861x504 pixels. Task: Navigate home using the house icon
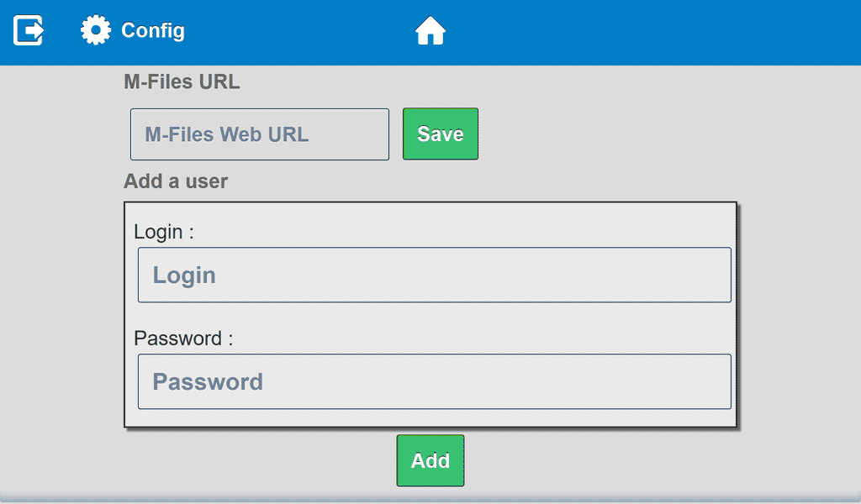(430, 29)
